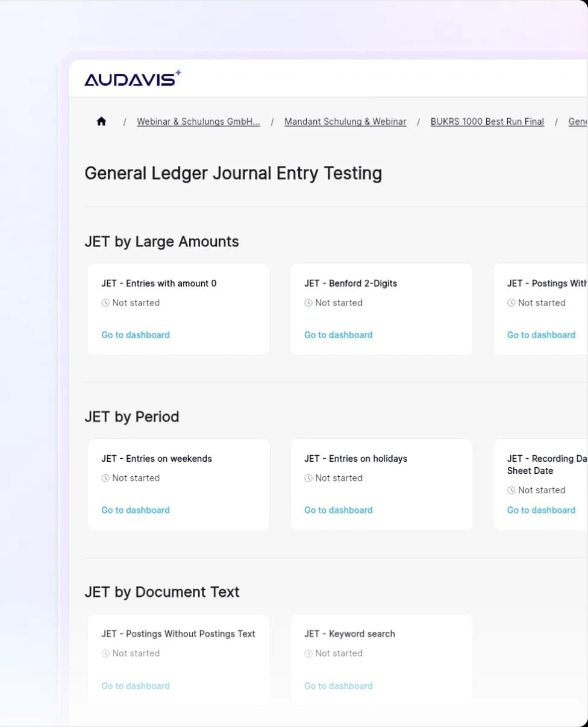Click the clock icon on JET - Recording Date Sheet Date

(512, 490)
